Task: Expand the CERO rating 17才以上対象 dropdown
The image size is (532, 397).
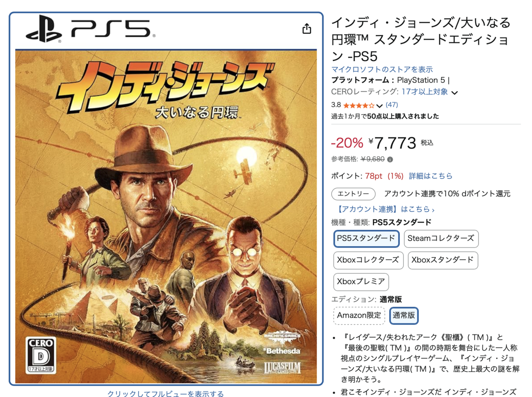Action: click(x=454, y=93)
